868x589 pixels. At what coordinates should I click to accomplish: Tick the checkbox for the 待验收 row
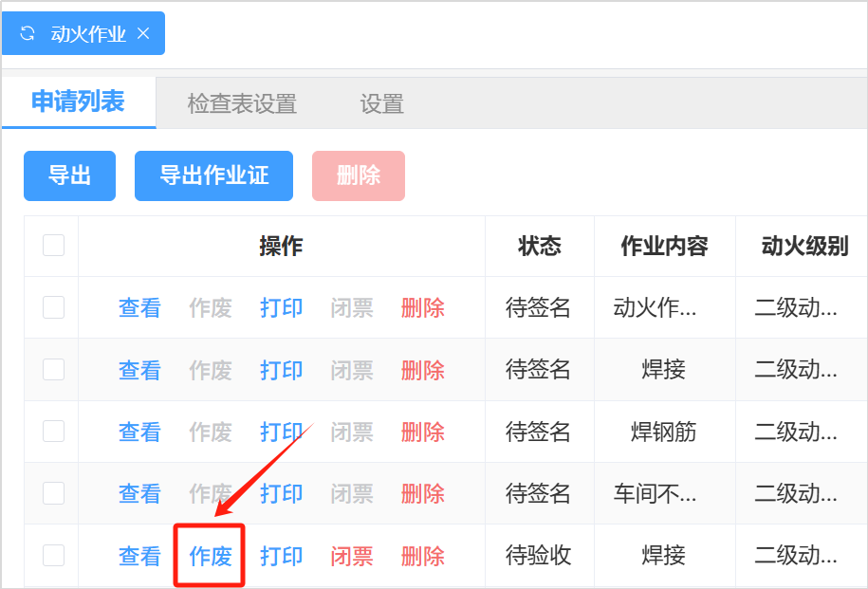pos(53,556)
